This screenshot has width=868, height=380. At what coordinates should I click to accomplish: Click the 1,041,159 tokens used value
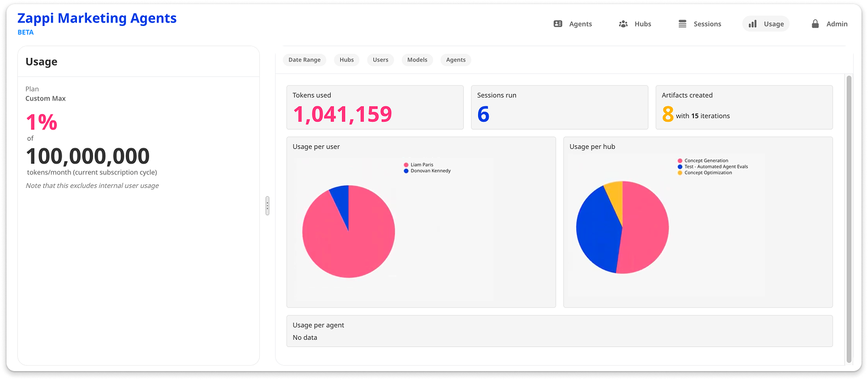click(x=343, y=115)
